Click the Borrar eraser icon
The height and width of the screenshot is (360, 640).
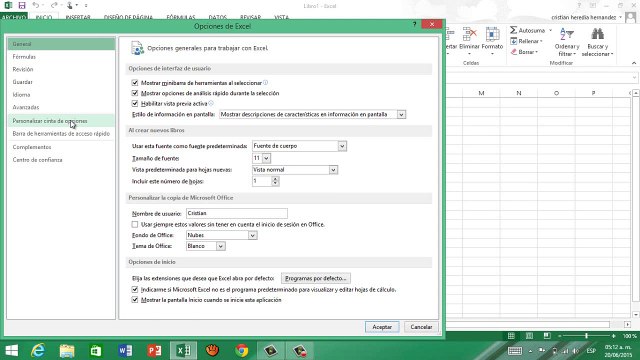pyautogui.click(x=514, y=52)
